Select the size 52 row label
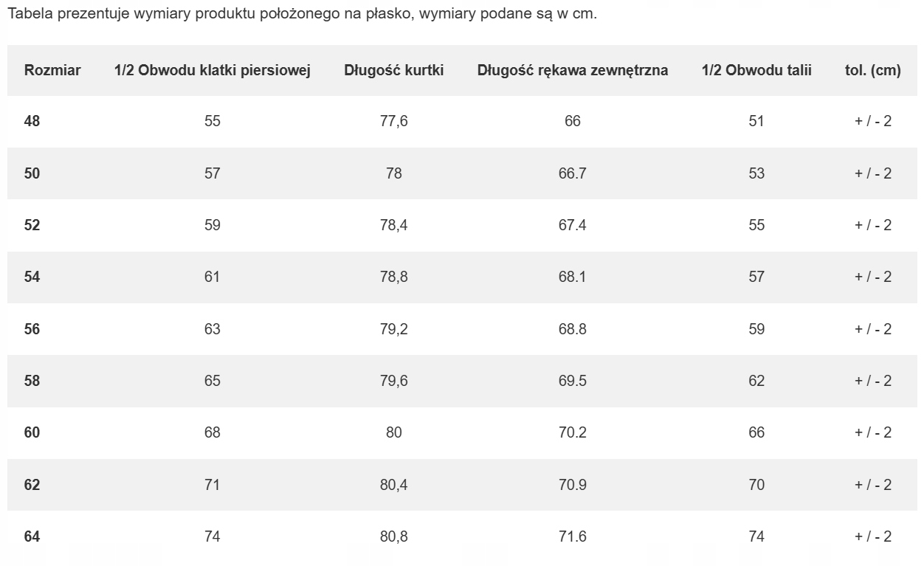This screenshot has height=566, width=924. pyautogui.click(x=32, y=225)
